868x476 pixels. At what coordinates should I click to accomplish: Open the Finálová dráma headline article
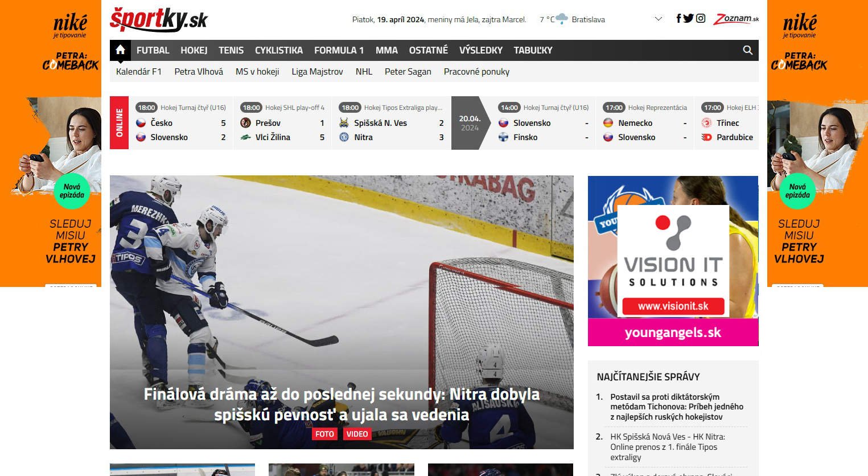click(342, 404)
